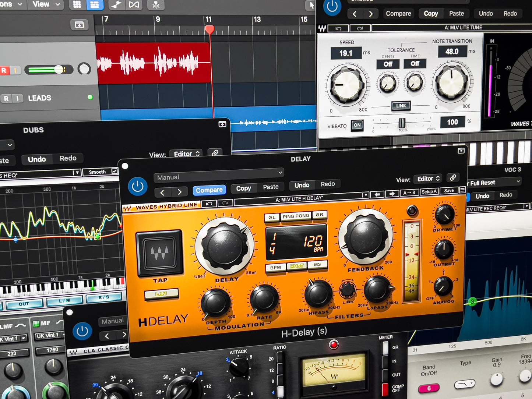
Task: Open the Manual preset dropdown in DELAY window
Action: [219, 177]
